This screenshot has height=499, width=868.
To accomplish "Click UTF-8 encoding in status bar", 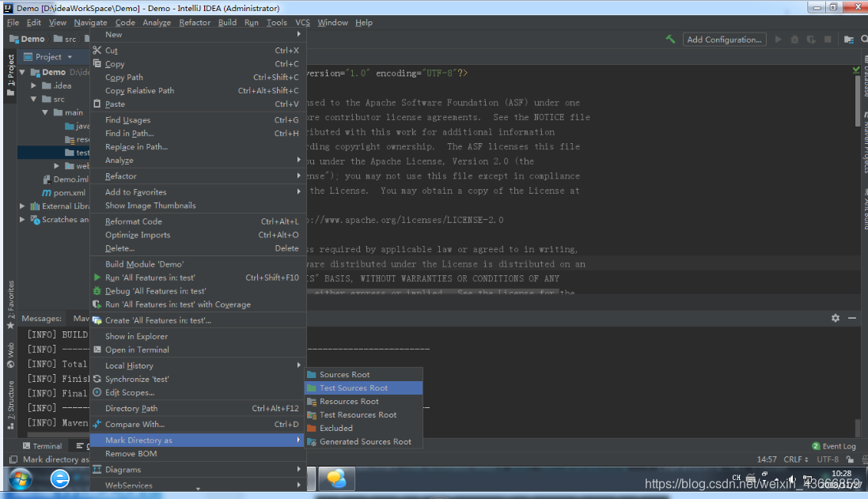I will coord(828,459).
